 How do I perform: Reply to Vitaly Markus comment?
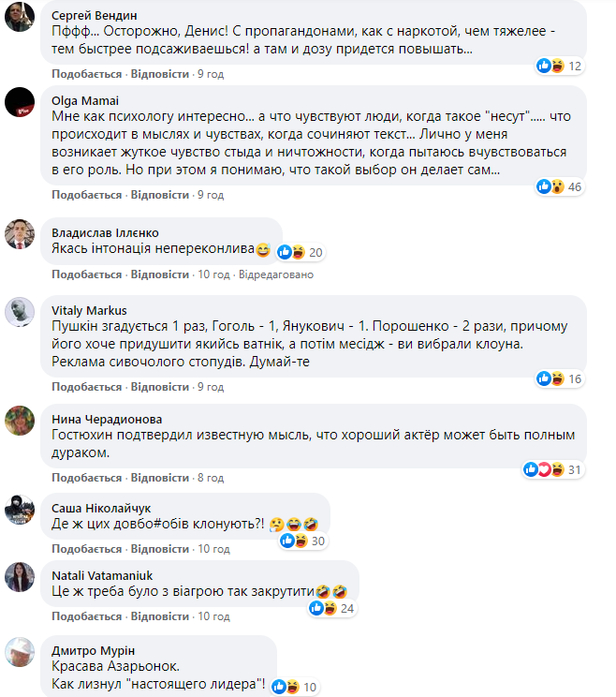(x=159, y=387)
